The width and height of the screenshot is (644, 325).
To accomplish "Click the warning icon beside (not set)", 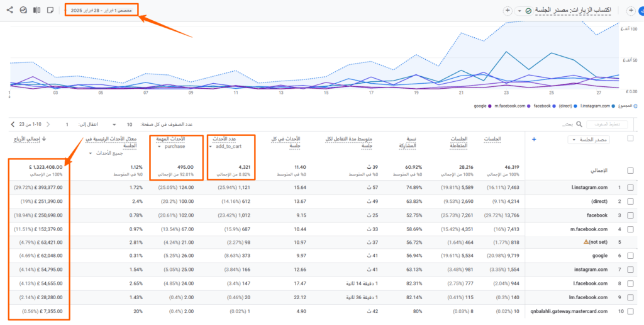I will 586,242.
